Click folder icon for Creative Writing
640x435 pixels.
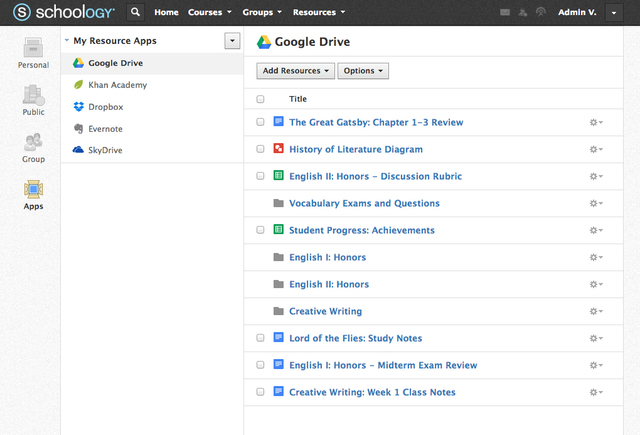point(278,311)
